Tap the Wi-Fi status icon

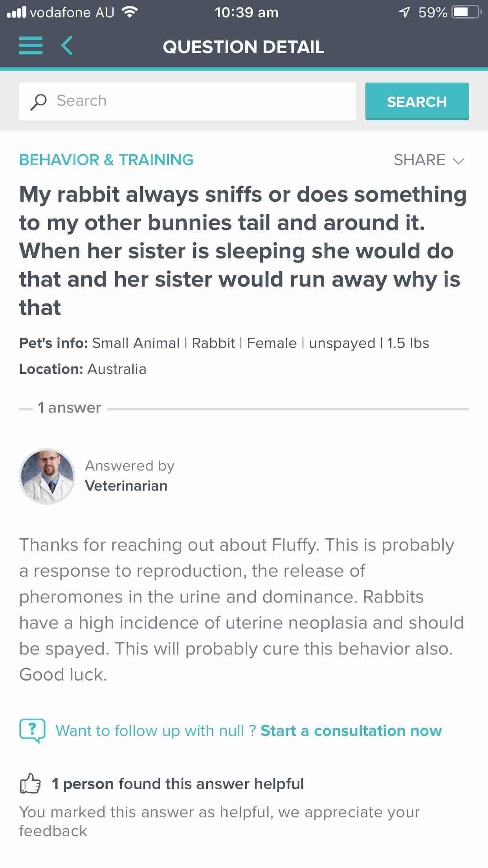[x=129, y=13]
